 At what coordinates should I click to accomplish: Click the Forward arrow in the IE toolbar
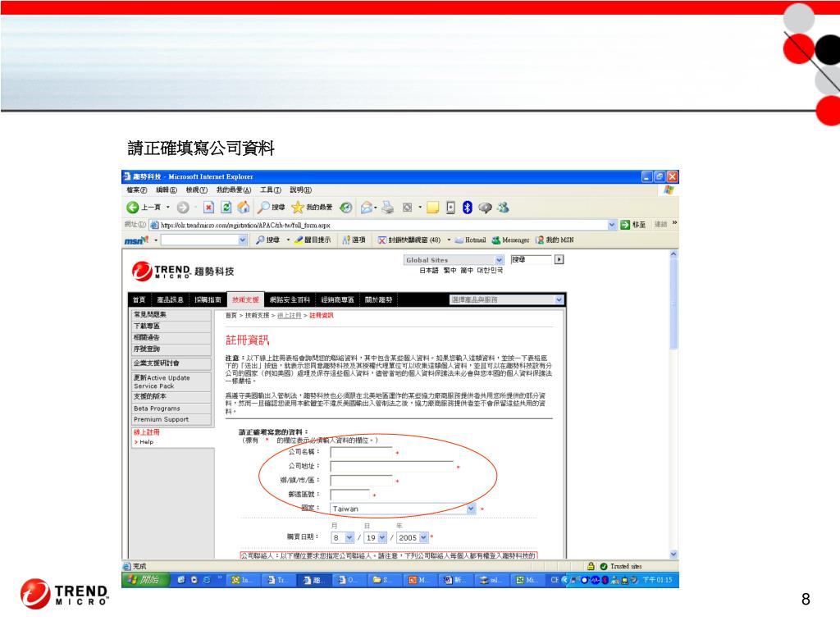tap(183, 208)
